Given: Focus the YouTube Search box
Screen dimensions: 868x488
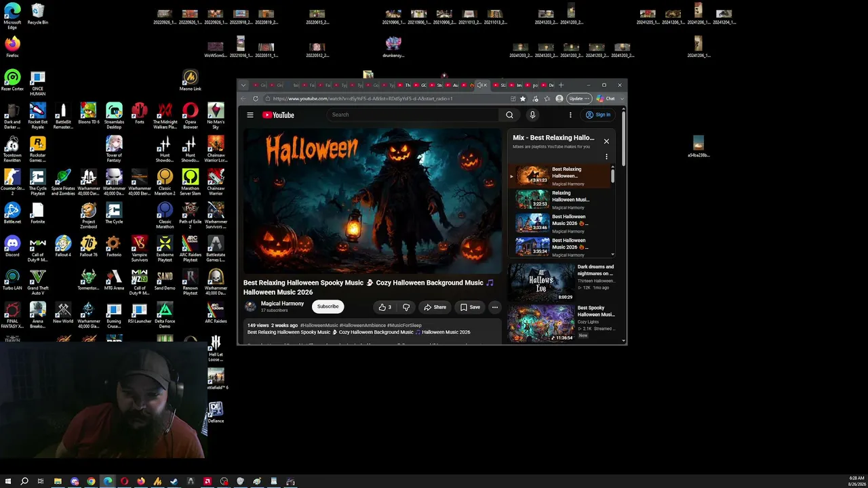Looking at the screenshot, I should click(414, 115).
